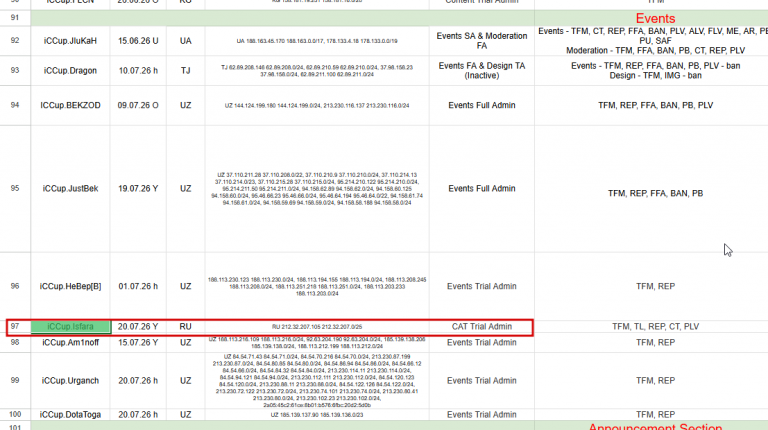Select country cell UA
The height and width of the screenshot is (430, 768).
click(x=186, y=41)
